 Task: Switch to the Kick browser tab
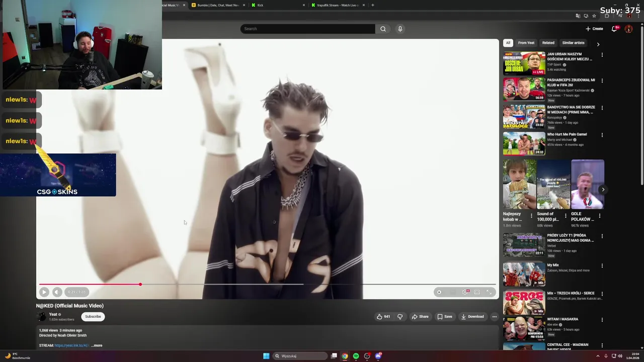[278, 5]
